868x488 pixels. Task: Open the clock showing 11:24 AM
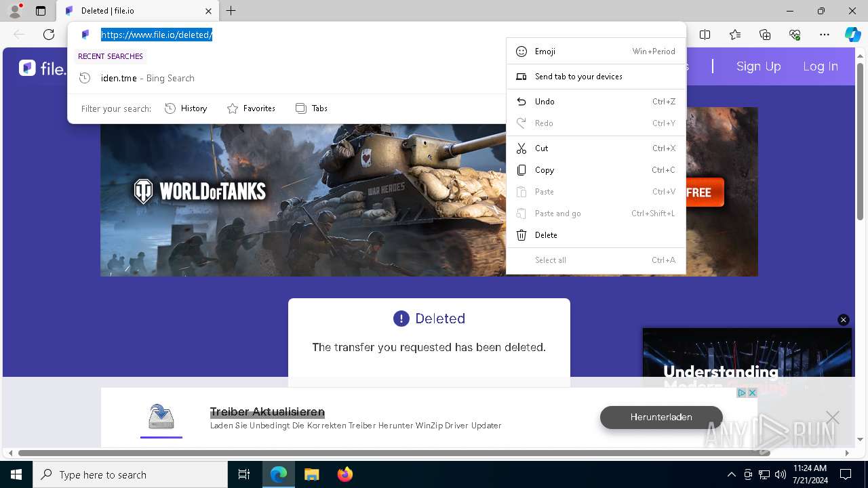pos(810,474)
